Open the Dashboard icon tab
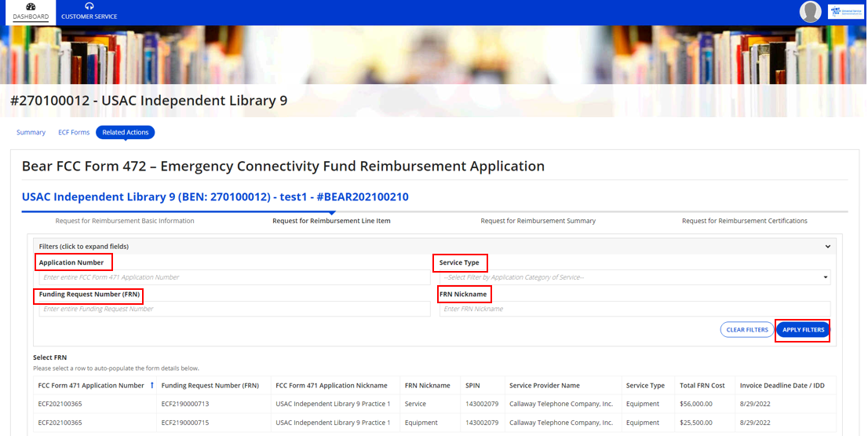The width and height of the screenshot is (868, 436). pos(31,13)
